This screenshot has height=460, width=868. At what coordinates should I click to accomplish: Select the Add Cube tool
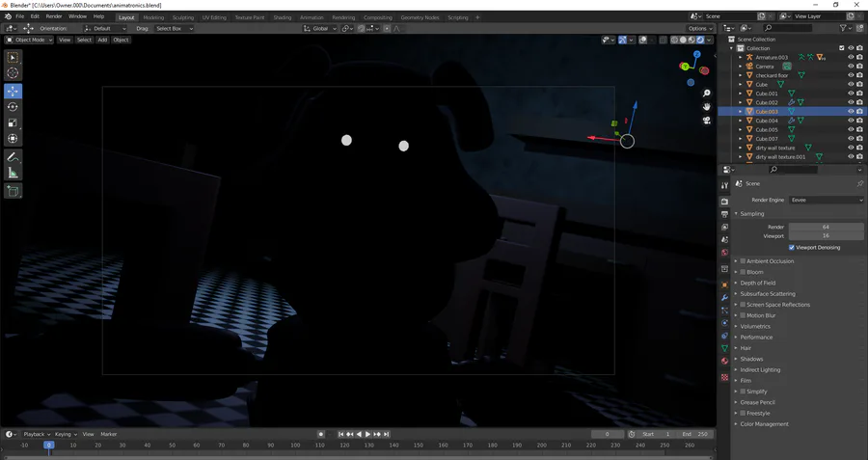click(x=14, y=192)
